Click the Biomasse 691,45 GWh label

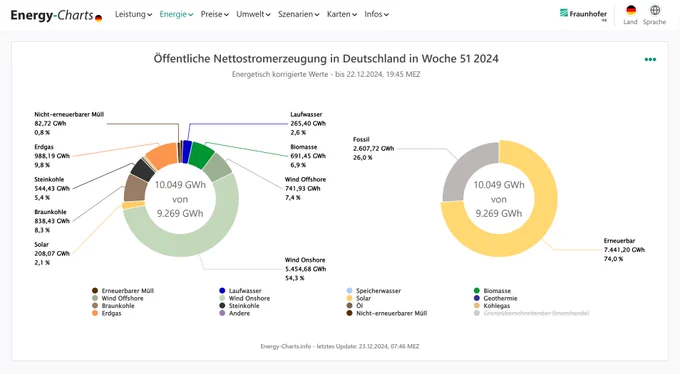[308, 156]
